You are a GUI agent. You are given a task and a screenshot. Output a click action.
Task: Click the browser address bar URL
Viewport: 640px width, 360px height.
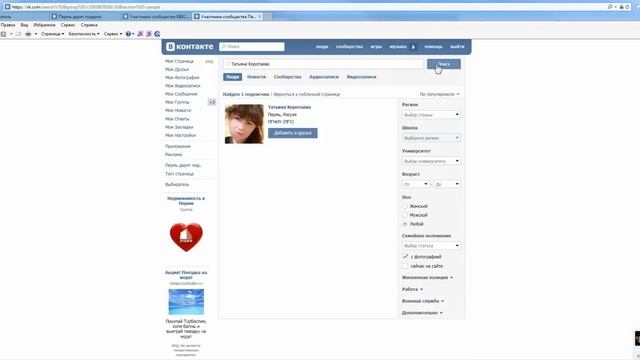(86, 7)
